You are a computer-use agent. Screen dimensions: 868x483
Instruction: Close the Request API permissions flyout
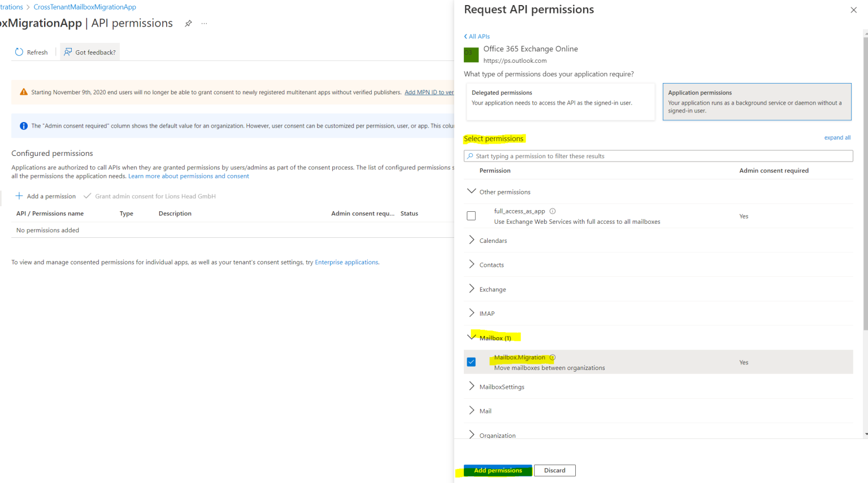[x=853, y=10]
